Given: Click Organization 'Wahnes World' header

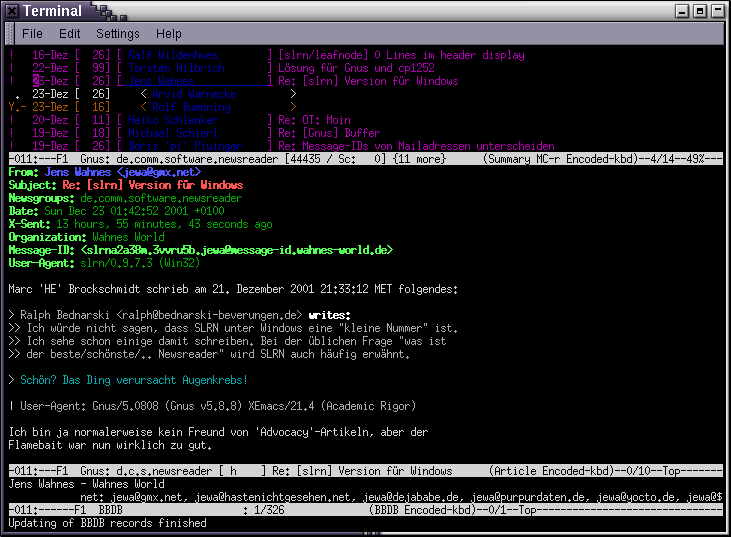Looking at the screenshot, I should (x=128, y=237).
